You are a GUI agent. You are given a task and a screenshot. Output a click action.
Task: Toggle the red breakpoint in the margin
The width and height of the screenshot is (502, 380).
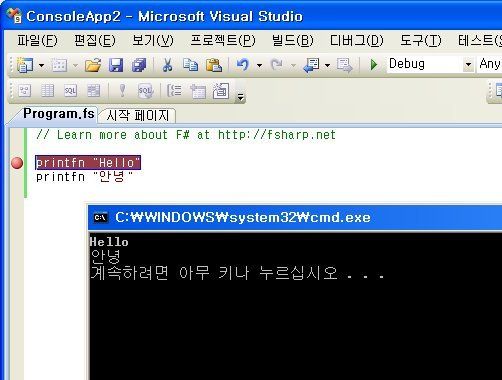click(x=17, y=163)
